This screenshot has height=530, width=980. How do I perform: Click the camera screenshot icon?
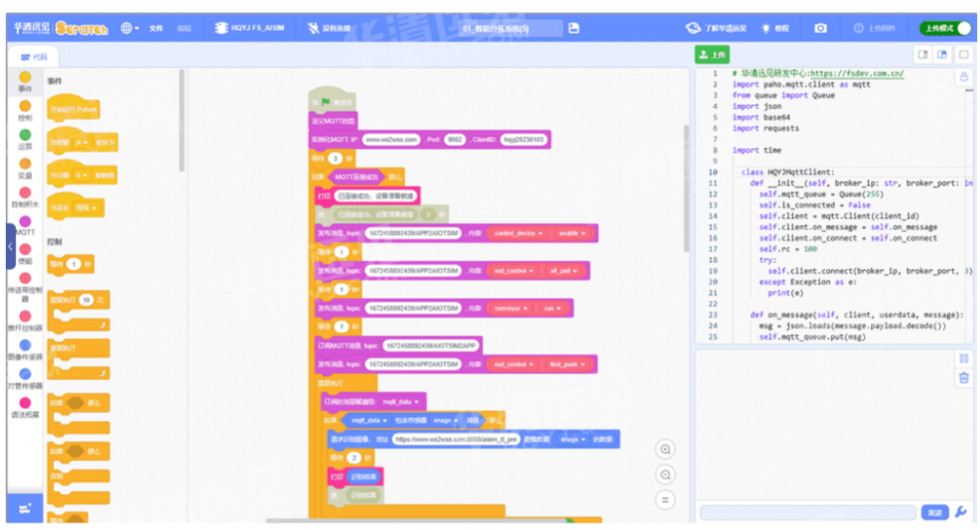point(820,28)
